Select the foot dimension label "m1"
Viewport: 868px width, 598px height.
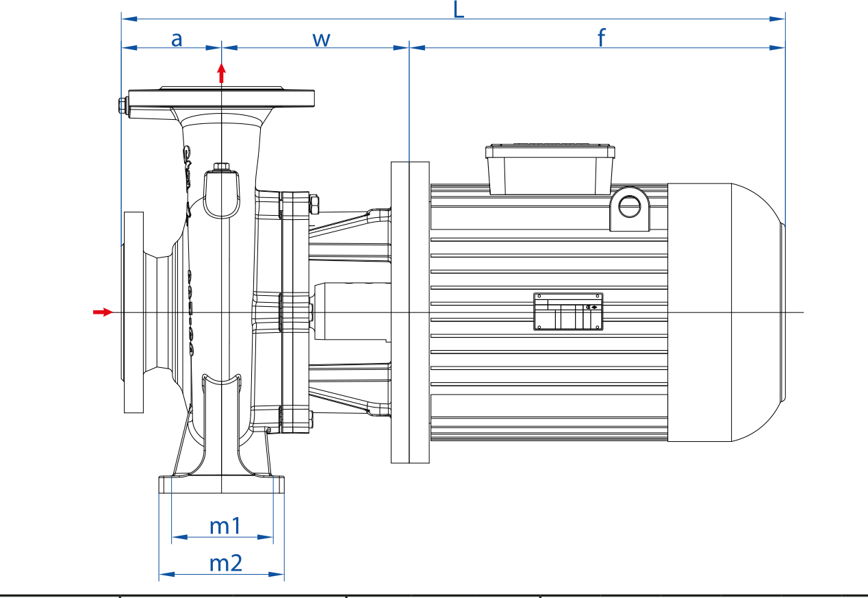tap(225, 526)
